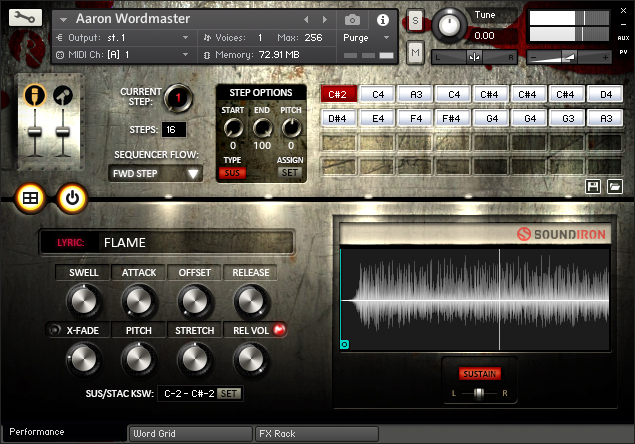Click the sequencer power icon
This screenshot has height=444, width=635.
[72, 198]
